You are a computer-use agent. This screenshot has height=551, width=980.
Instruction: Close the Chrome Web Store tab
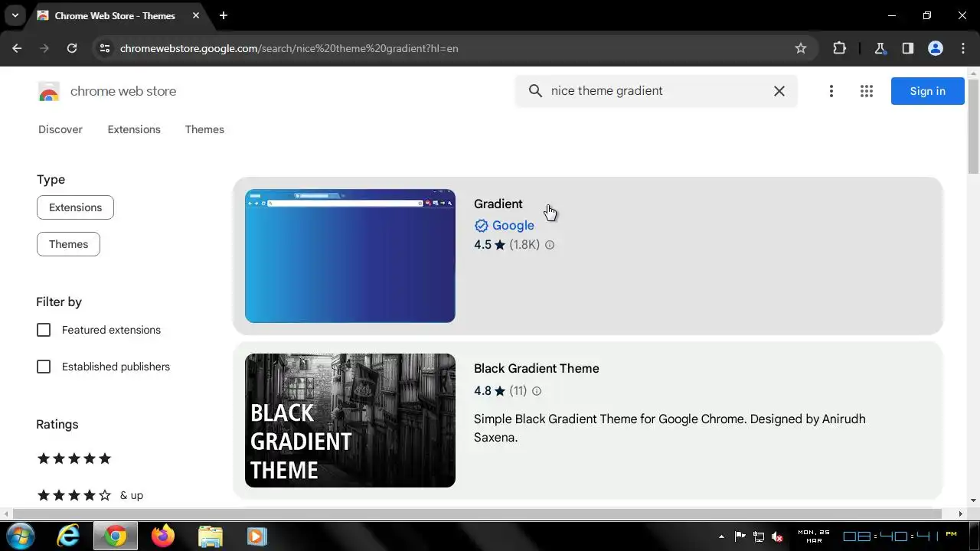tap(194, 15)
